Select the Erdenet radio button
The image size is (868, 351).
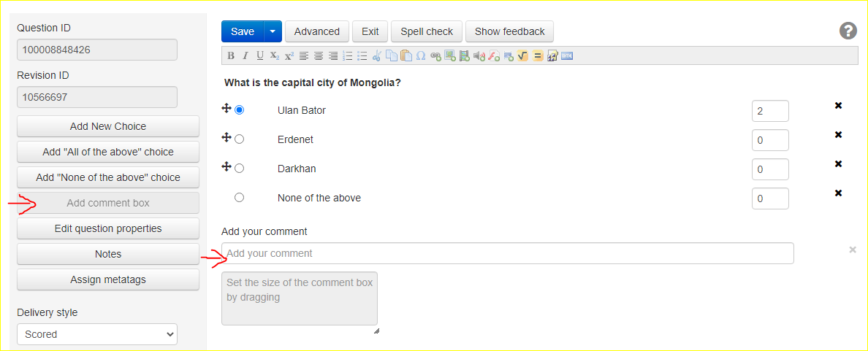(x=239, y=139)
